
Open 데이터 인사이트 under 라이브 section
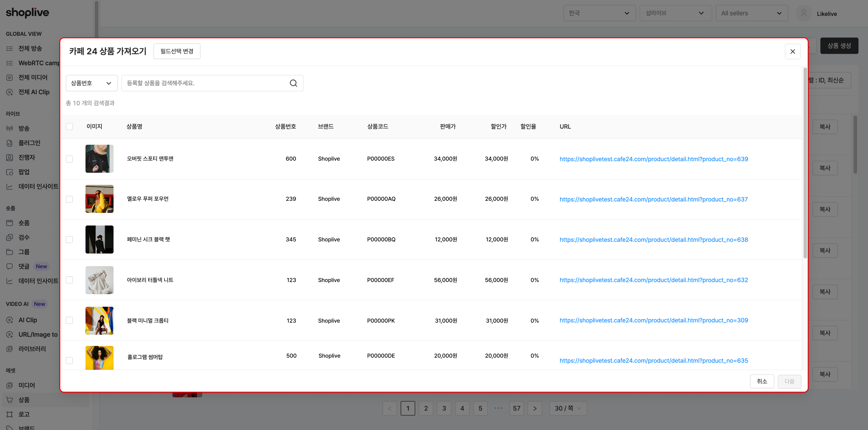[x=38, y=186]
